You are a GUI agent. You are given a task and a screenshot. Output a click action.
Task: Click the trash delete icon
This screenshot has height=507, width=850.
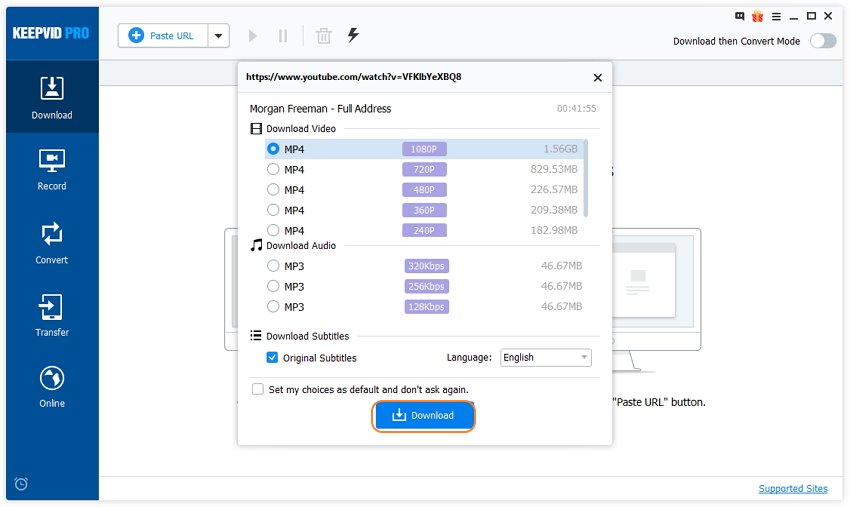(x=323, y=36)
